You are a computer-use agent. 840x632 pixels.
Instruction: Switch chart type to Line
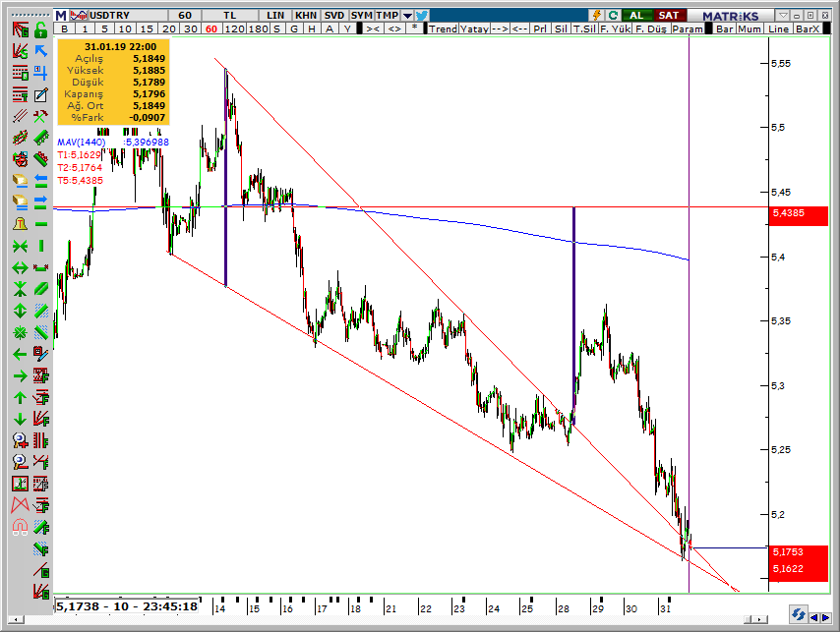tap(778, 29)
